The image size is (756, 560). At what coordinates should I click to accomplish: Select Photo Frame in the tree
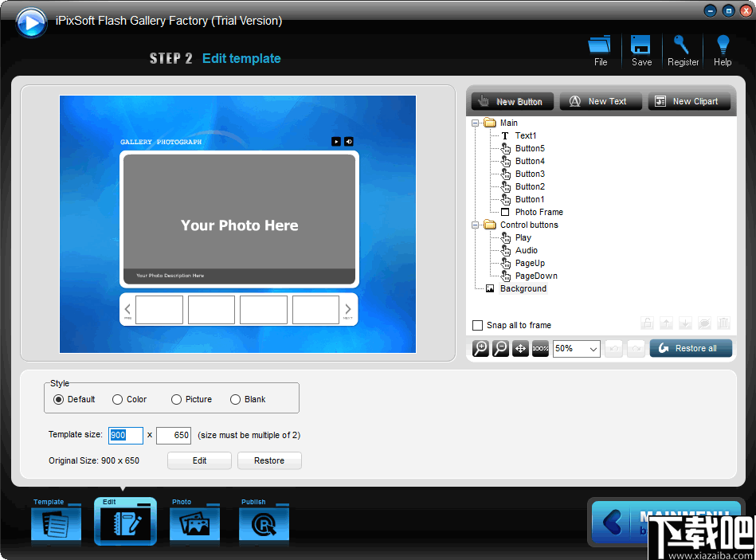pyautogui.click(x=539, y=212)
